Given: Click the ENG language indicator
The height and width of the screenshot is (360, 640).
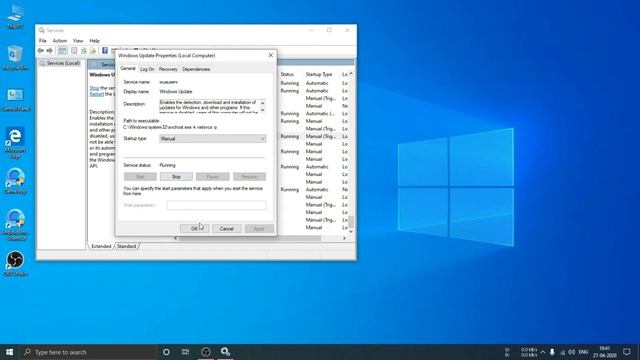Looking at the screenshot, I should [x=583, y=352].
